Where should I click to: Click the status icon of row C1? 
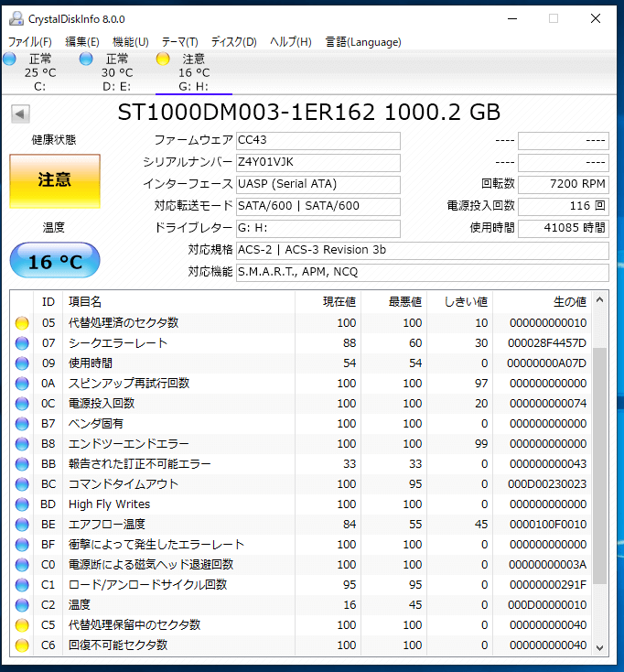coord(22,585)
